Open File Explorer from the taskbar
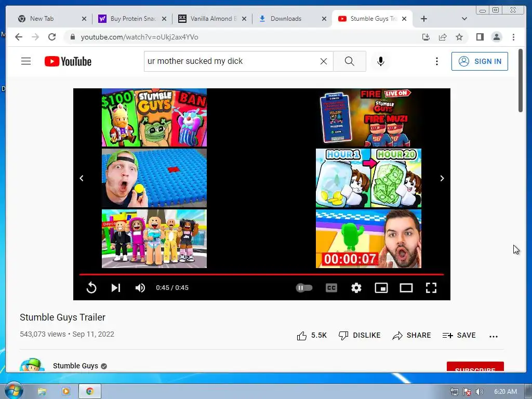532x399 pixels. click(42, 391)
